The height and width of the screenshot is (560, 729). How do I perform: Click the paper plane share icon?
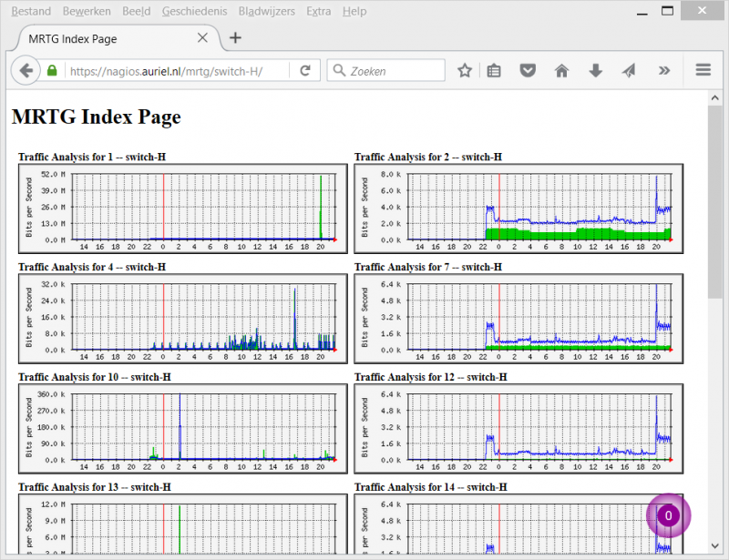click(629, 70)
